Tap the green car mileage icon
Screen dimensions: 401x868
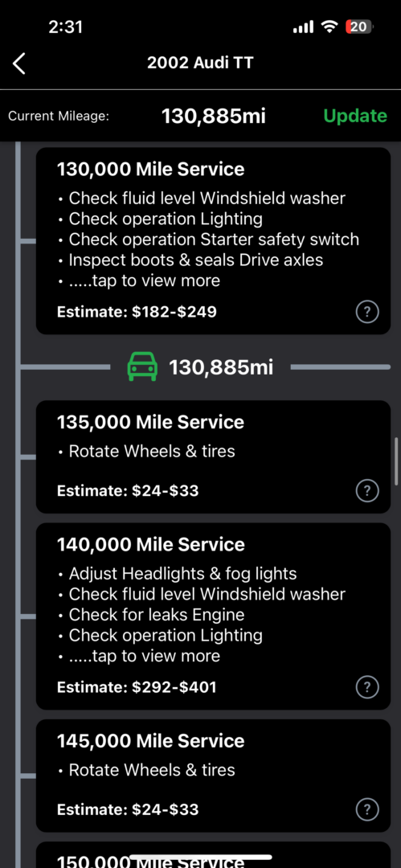[142, 367]
